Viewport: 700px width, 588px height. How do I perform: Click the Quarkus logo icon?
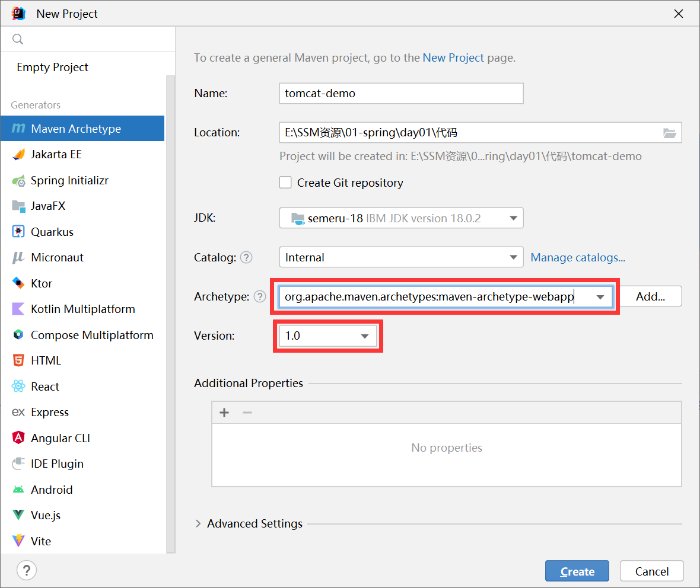click(x=18, y=232)
